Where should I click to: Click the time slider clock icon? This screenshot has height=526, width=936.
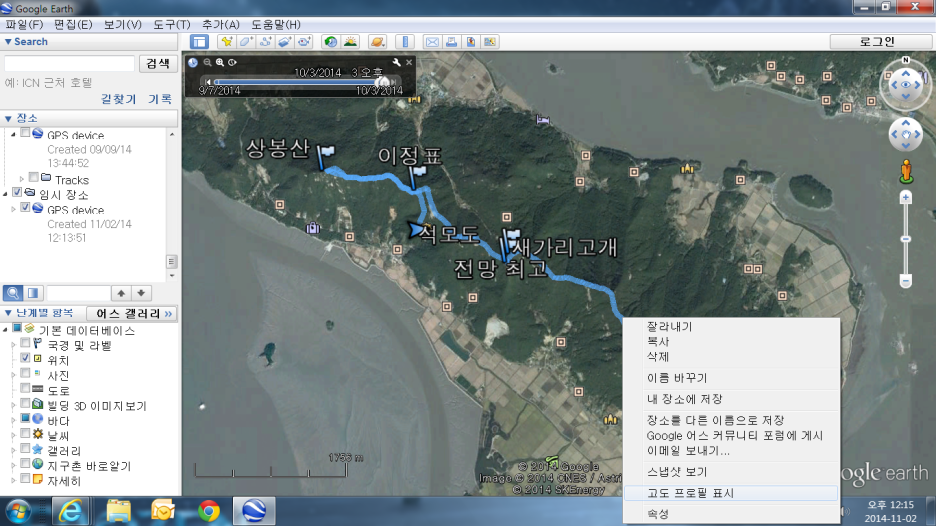click(193, 62)
